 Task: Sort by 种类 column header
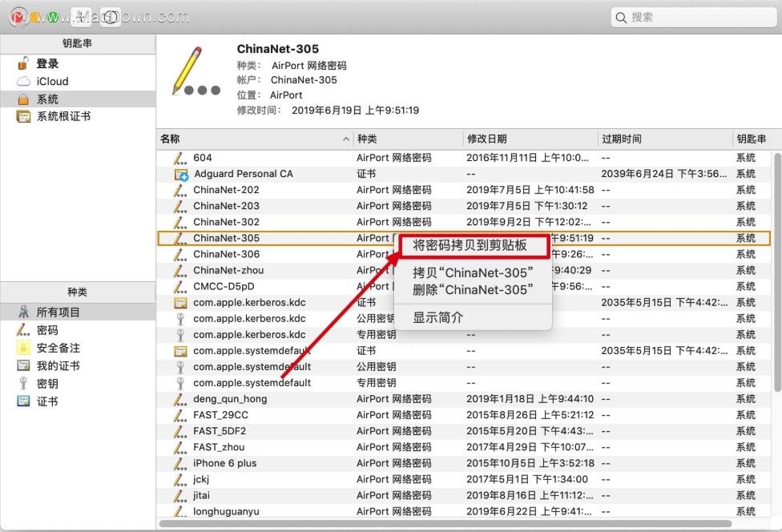click(409, 139)
